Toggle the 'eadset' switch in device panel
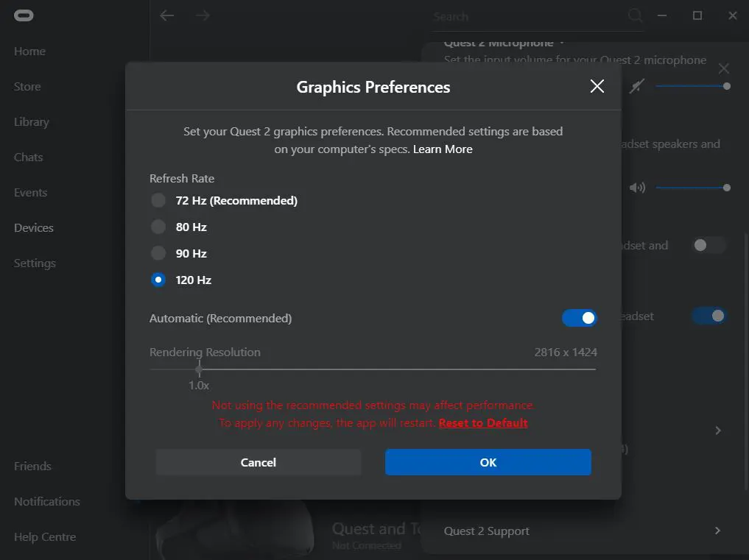749x560 pixels. click(x=709, y=316)
